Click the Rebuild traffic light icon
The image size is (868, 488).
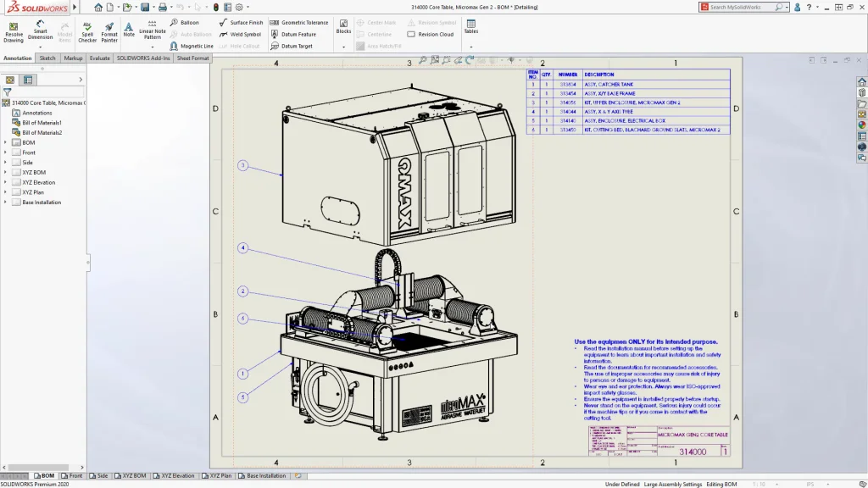click(215, 7)
